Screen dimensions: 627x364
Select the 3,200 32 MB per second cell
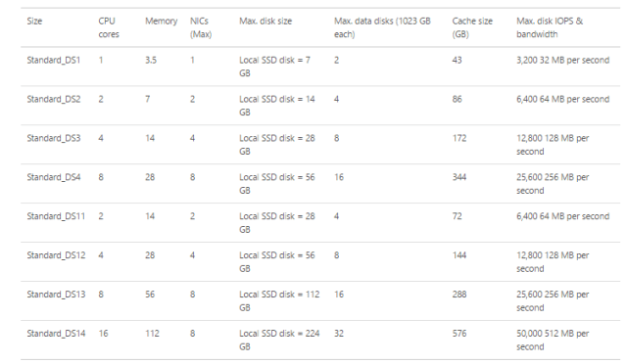click(x=562, y=61)
